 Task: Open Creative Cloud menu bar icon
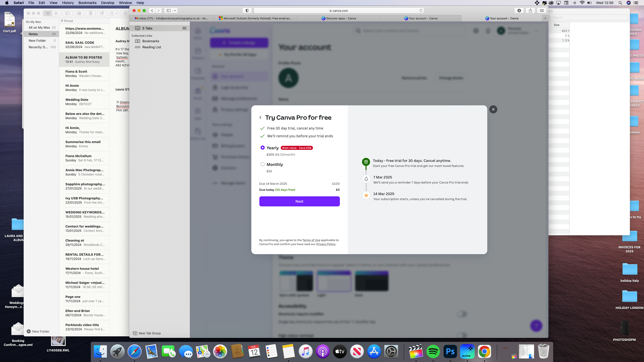[551, 3]
